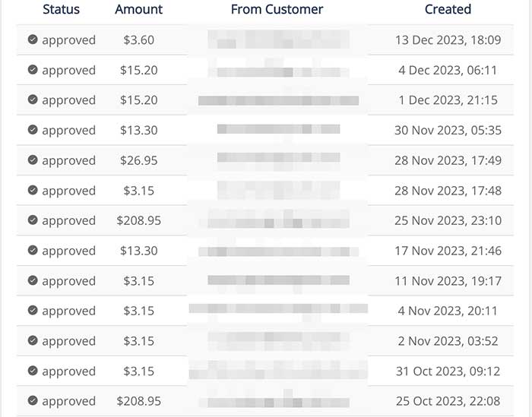Screen dimensions: 532x417
Task: Click checkmark icon beside 4 Dec 2023 payment
Action: point(33,70)
